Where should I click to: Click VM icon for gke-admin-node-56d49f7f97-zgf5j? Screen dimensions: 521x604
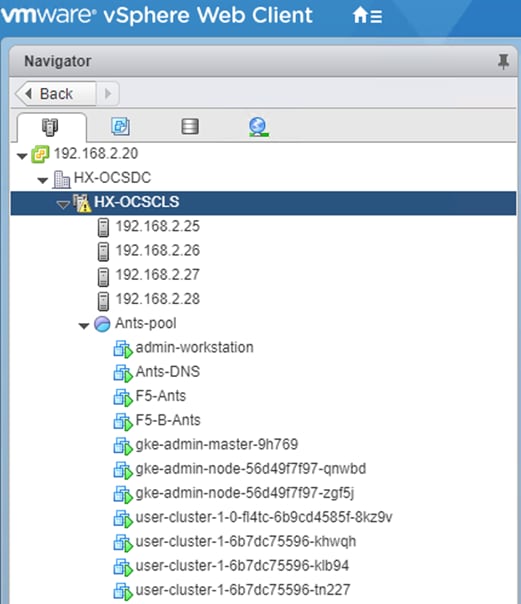pos(123,495)
